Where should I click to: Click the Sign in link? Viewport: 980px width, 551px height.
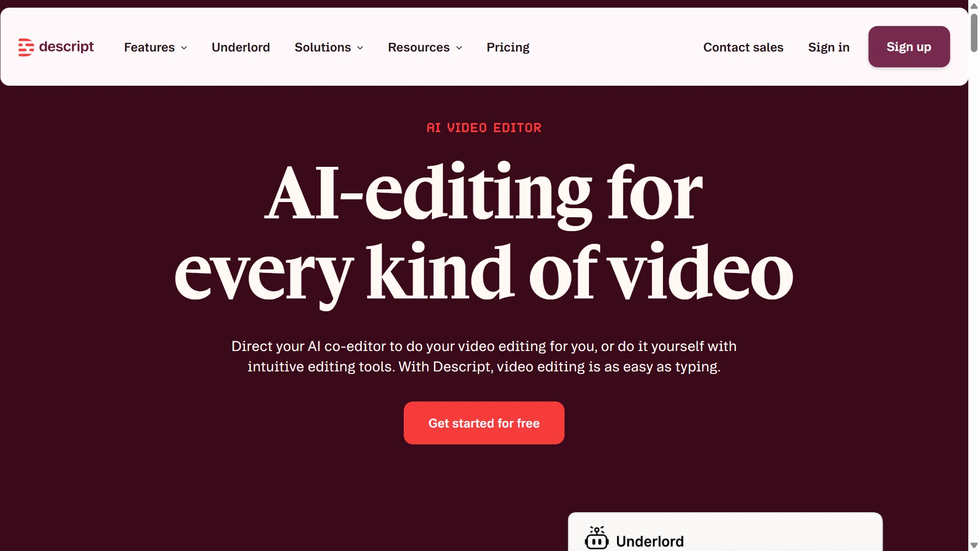click(x=829, y=47)
